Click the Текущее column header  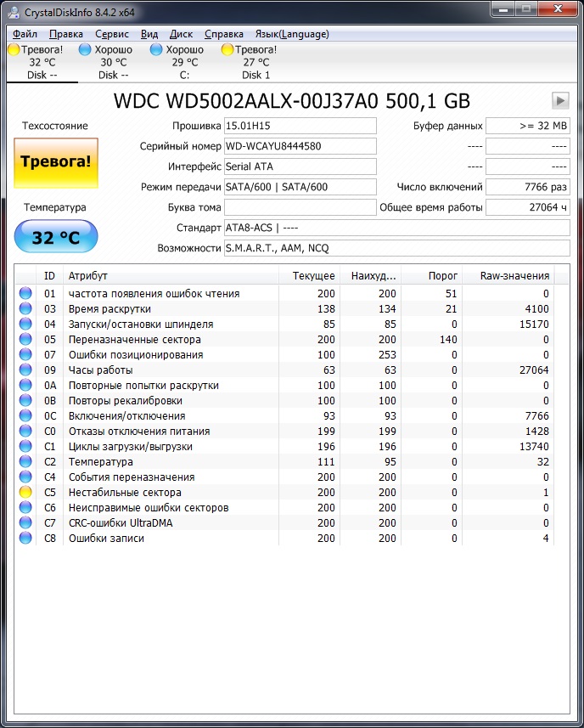[309, 276]
